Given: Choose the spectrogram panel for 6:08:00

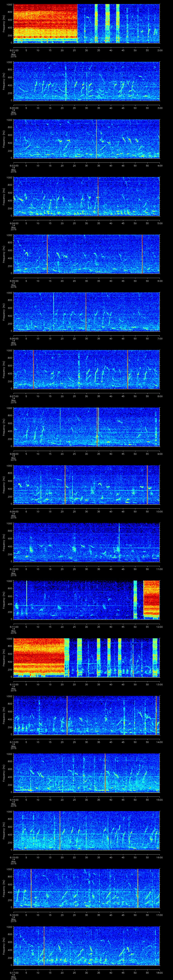Looking at the screenshot, I should 86,427.
